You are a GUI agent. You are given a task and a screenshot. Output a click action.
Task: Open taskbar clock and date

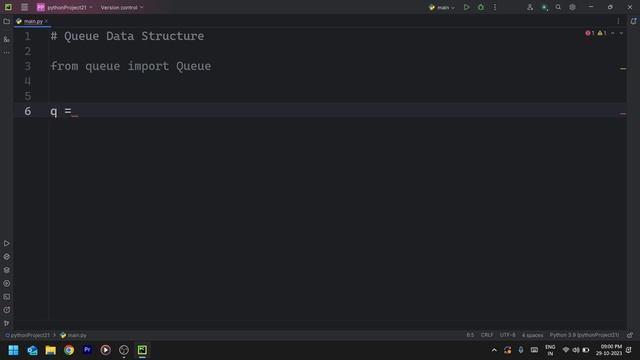click(609, 350)
